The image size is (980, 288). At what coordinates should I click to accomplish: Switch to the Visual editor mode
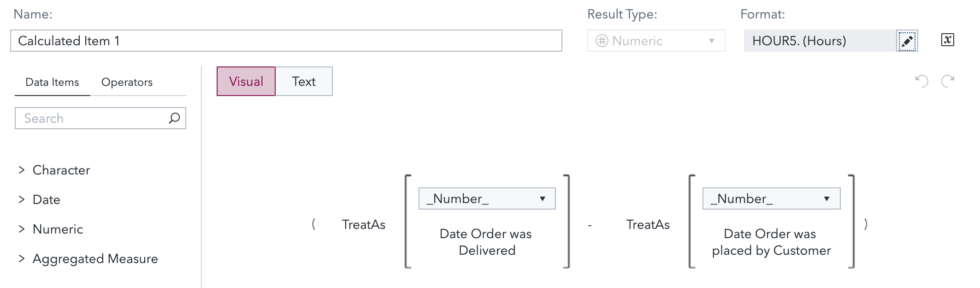pos(246,82)
